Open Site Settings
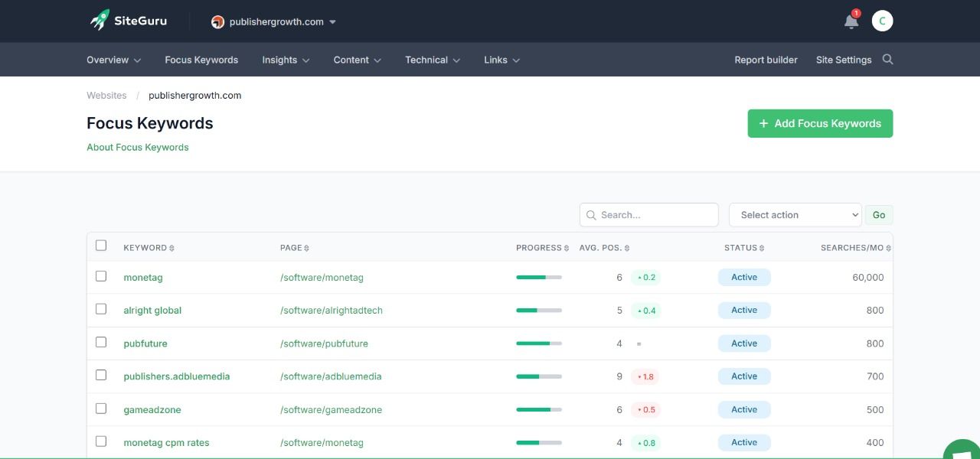 [x=844, y=60]
